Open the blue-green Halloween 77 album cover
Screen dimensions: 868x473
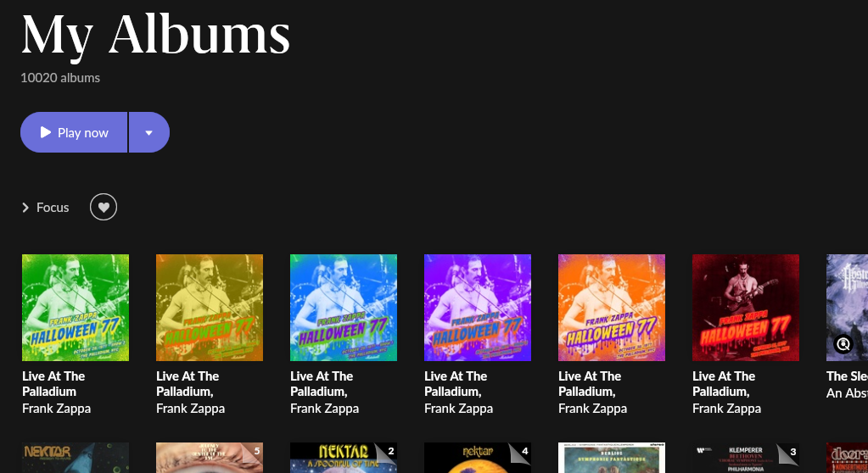[x=344, y=308]
